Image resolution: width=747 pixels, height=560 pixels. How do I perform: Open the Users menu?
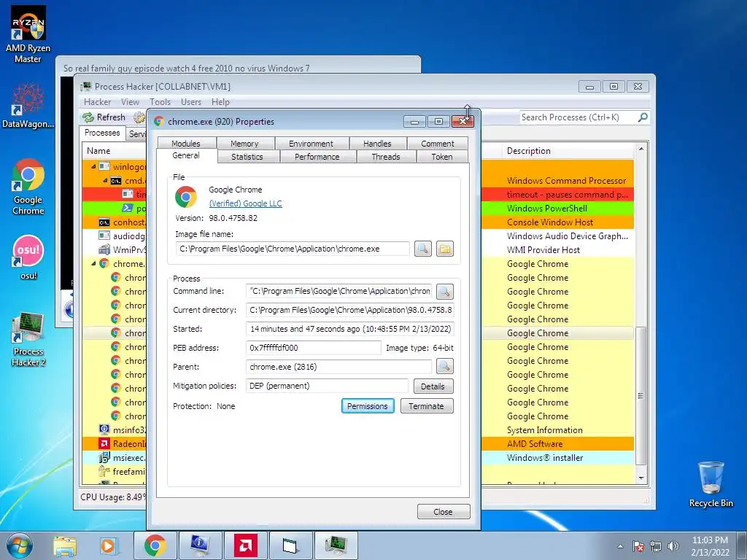pos(191,102)
